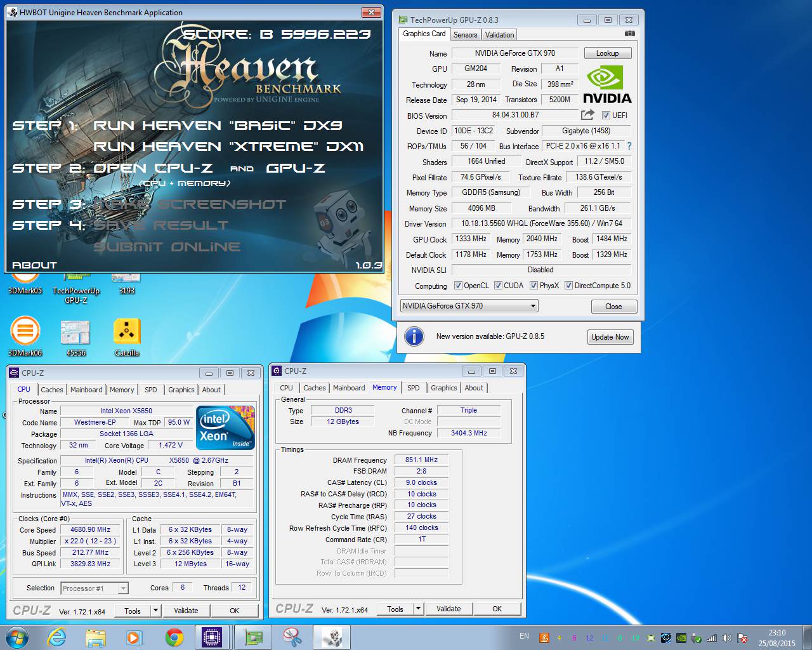The height and width of the screenshot is (650, 812).
Task: Switch to GPU-Z via taskbar icon
Action: pyautogui.click(x=253, y=637)
